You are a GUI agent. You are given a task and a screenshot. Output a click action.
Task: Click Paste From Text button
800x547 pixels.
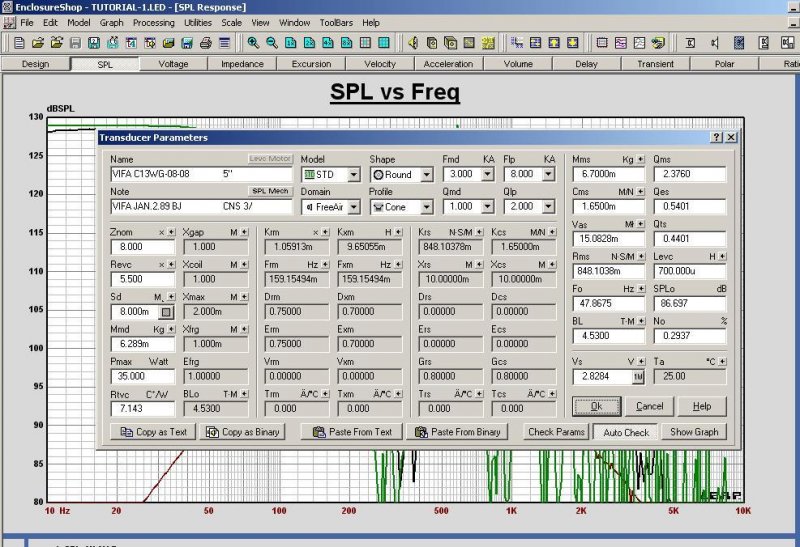352,432
